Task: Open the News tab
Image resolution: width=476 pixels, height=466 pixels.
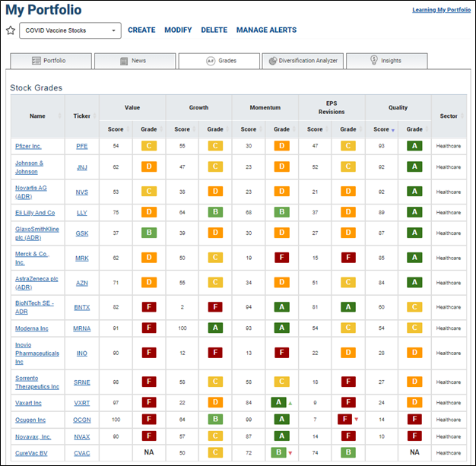Action: [135, 61]
